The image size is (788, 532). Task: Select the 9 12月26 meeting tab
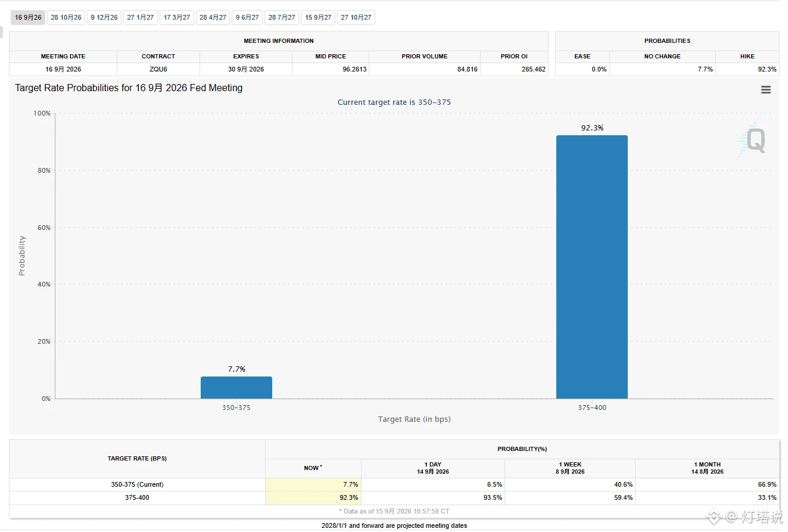coord(104,17)
